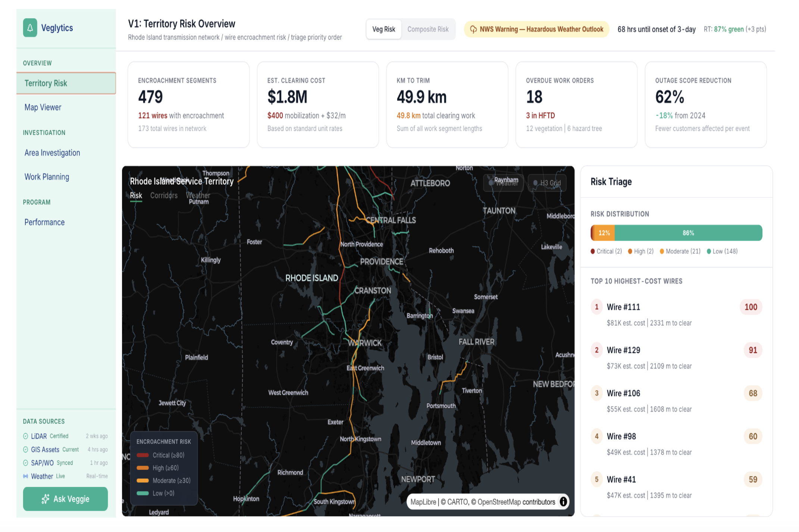Click the NWS Warning storm cloud icon
799x532 pixels.
coord(473,29)
